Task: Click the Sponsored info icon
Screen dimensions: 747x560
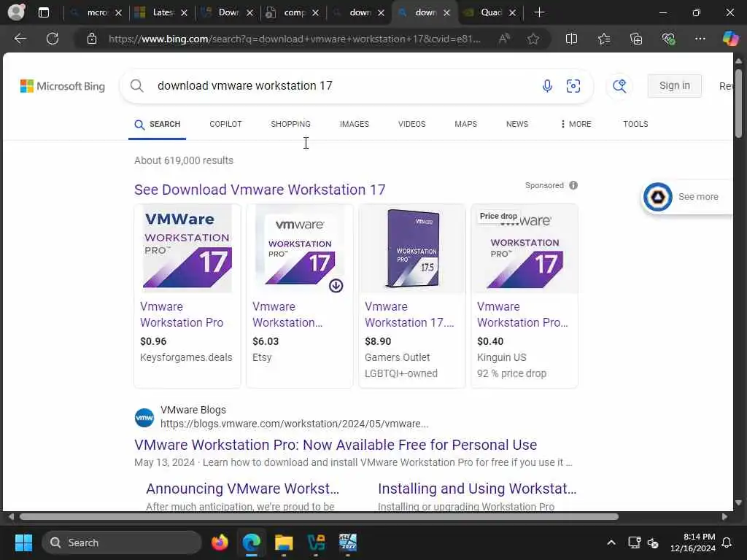Action: (x=573, y=185)
